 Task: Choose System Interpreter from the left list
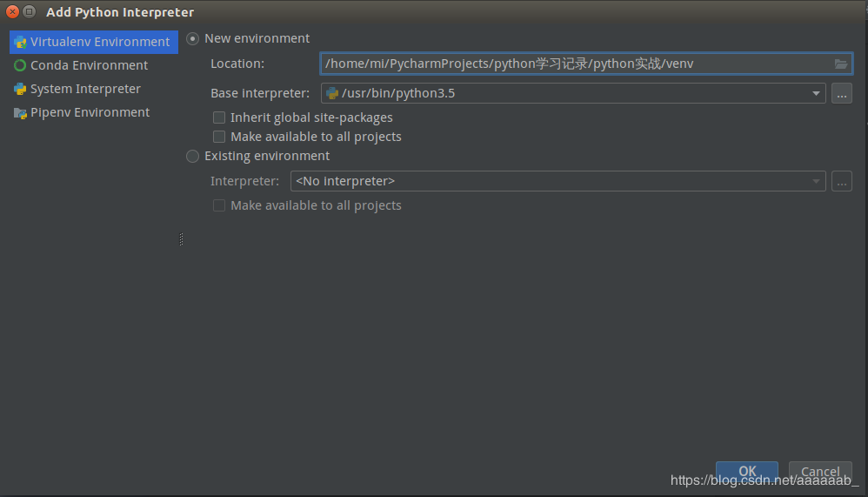85,89
